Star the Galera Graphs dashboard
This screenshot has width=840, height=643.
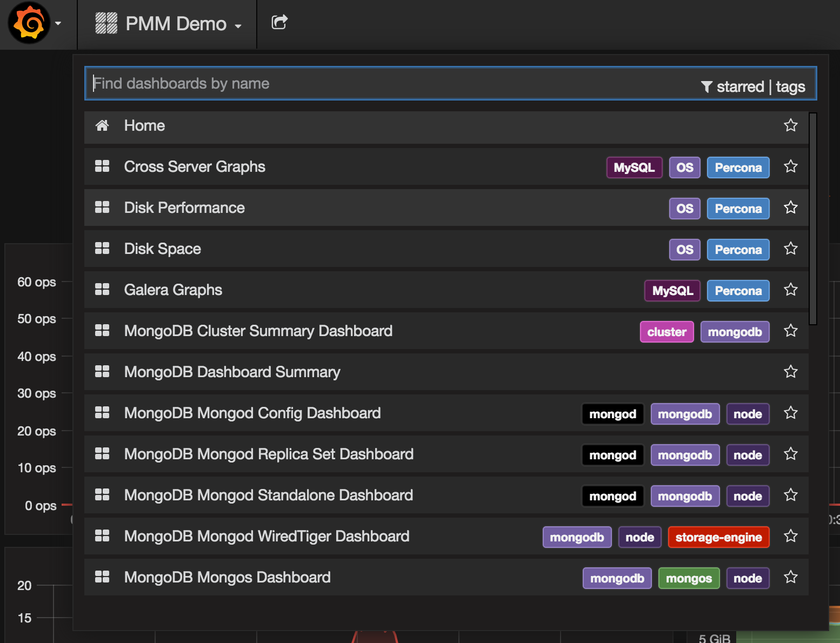790,290
